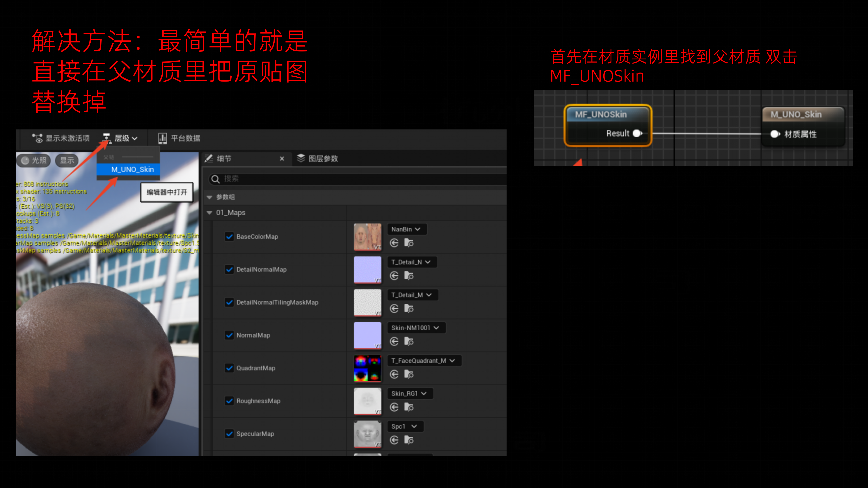
Task: Use selected asset for NormalMap
Action: coord(394,341)
